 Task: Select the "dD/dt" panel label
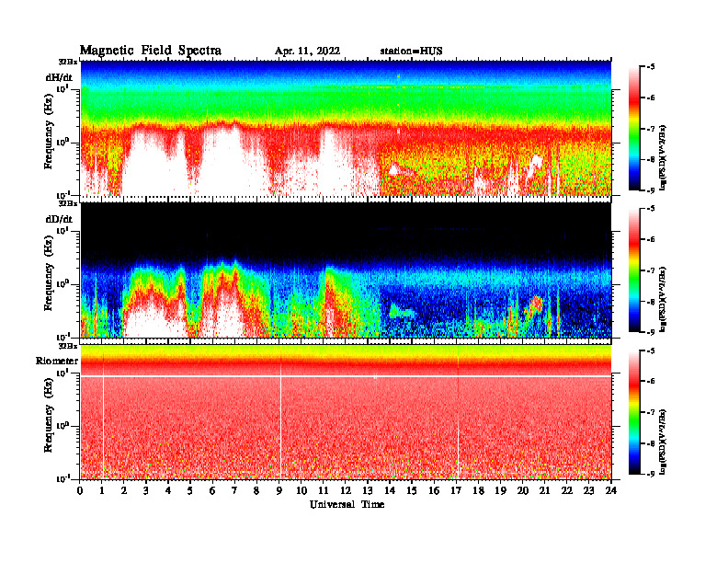click(x=59, y=219)
